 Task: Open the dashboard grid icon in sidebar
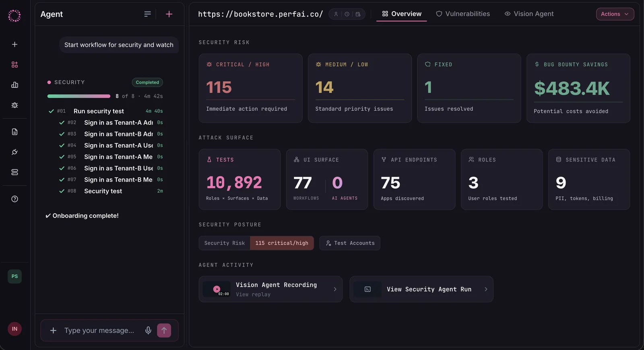click(14, 64)
